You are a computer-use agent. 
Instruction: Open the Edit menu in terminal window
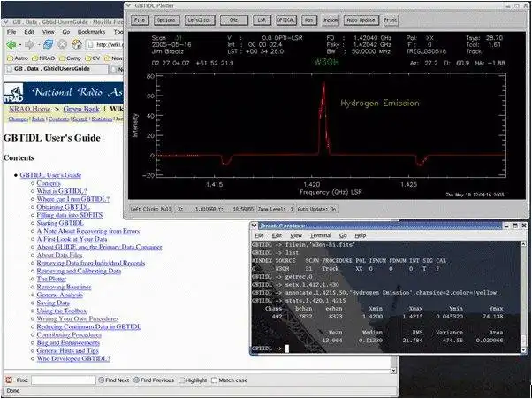[277, 235]
